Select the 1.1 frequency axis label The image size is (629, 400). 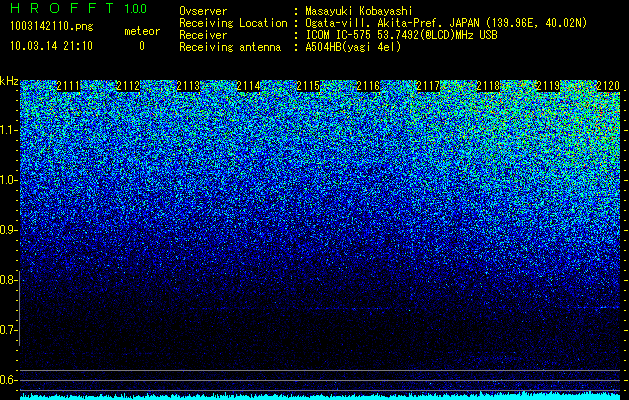(8, 130)
